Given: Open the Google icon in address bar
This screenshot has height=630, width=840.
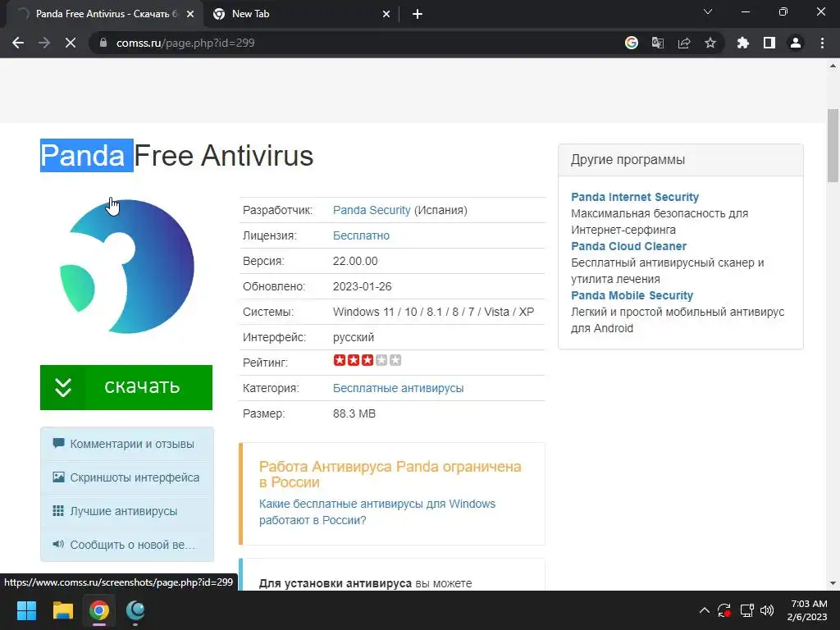Looking at the screenshot, I should (x=632, y=43).
